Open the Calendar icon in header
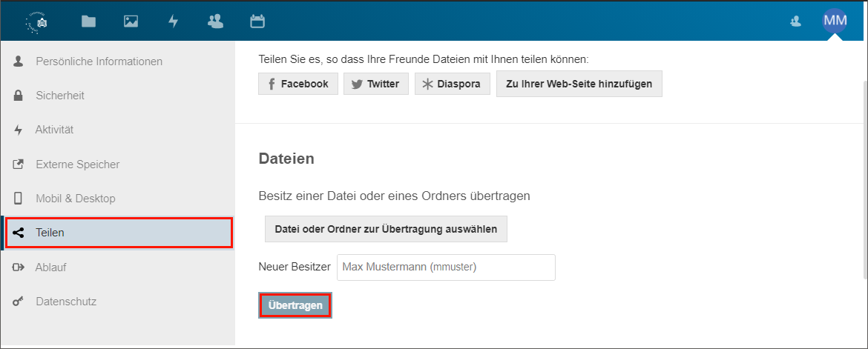This screenshot has height=349, width=868. [257, 21]
